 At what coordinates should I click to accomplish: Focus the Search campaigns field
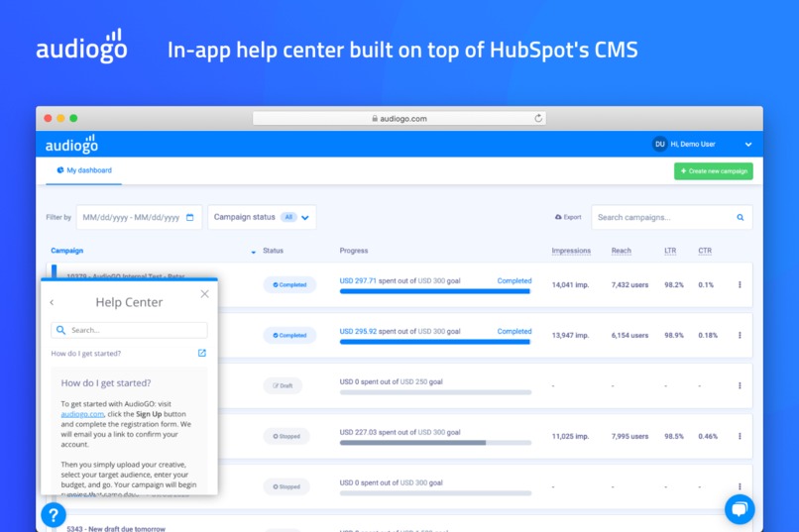(x=671, y=217)
